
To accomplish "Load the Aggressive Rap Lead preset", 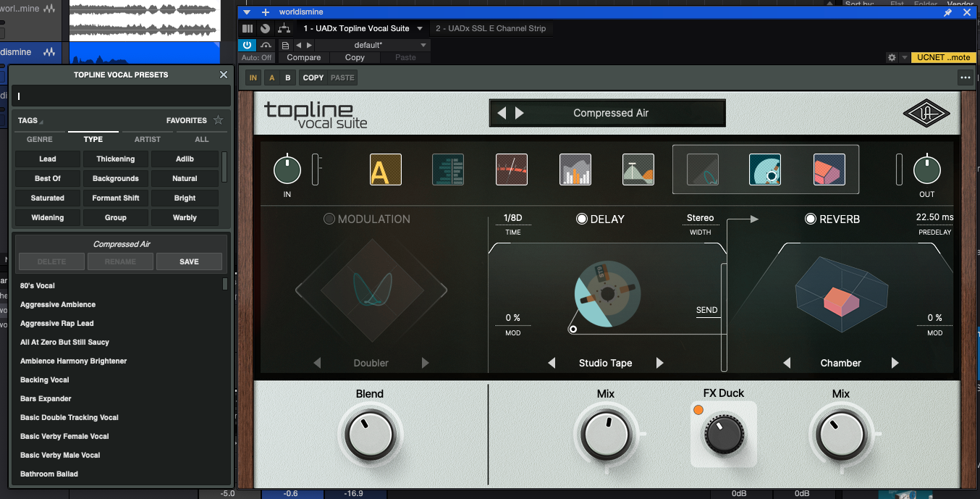I will [57, 323].
